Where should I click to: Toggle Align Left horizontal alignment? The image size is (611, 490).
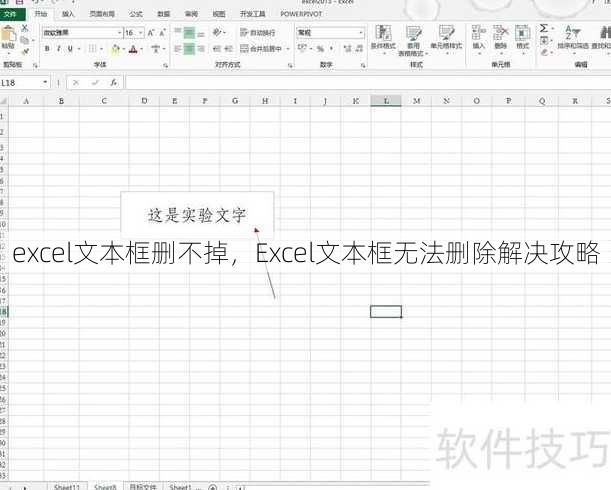click(178, 49)
